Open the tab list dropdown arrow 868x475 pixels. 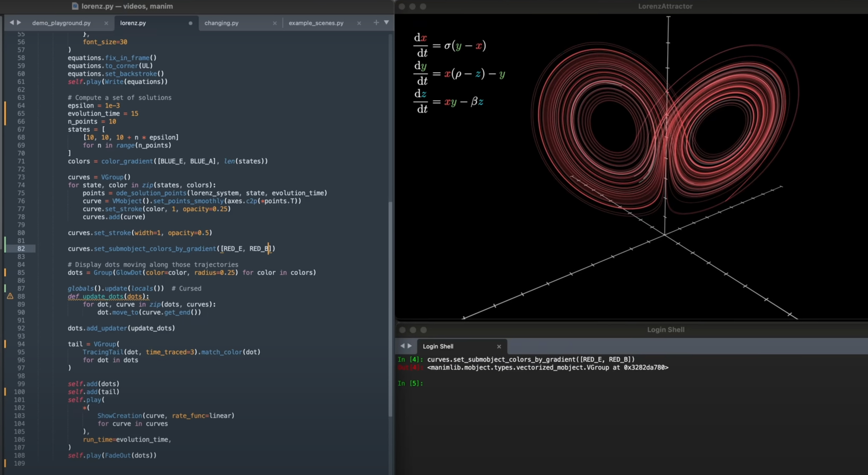click(x=386, y=23)
